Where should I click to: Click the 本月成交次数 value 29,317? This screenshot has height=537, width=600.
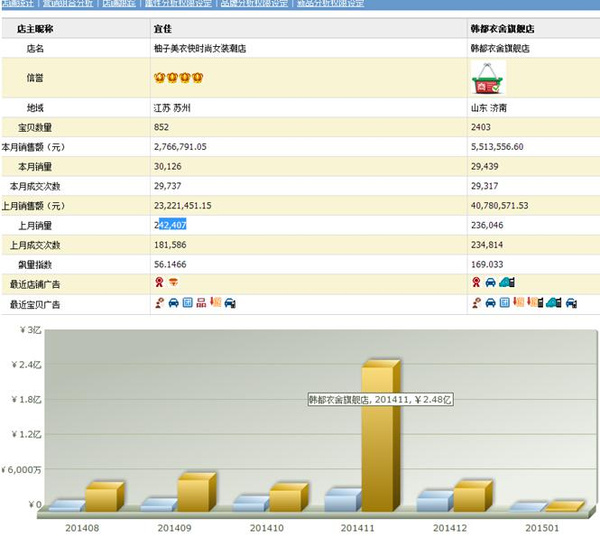[484, 186]
